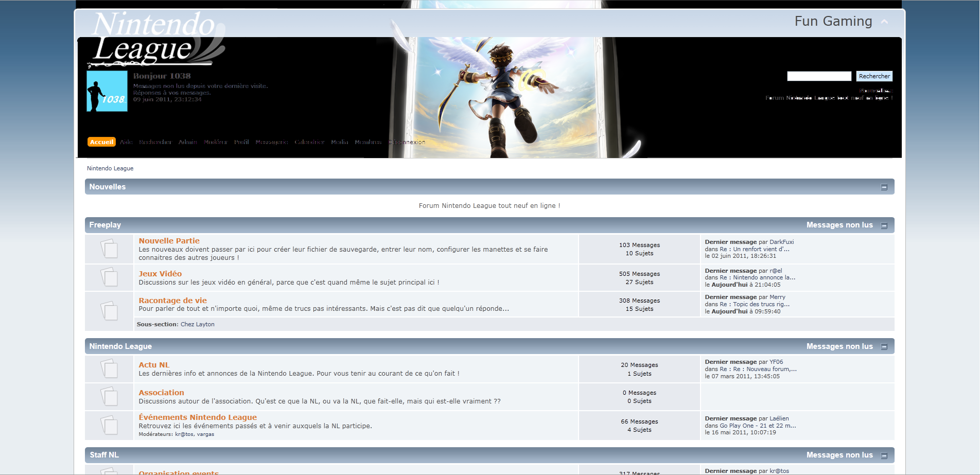Open Laélien's profile link
980x475 pixels.
tap(779, 418)
